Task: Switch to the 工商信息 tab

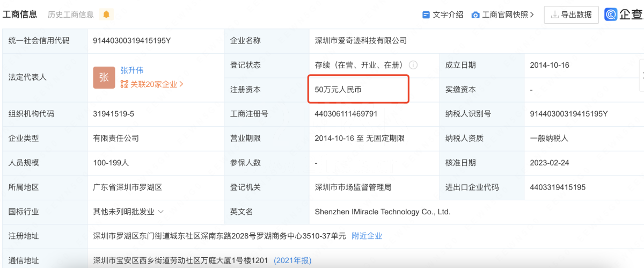Action: tap(20, 15)
